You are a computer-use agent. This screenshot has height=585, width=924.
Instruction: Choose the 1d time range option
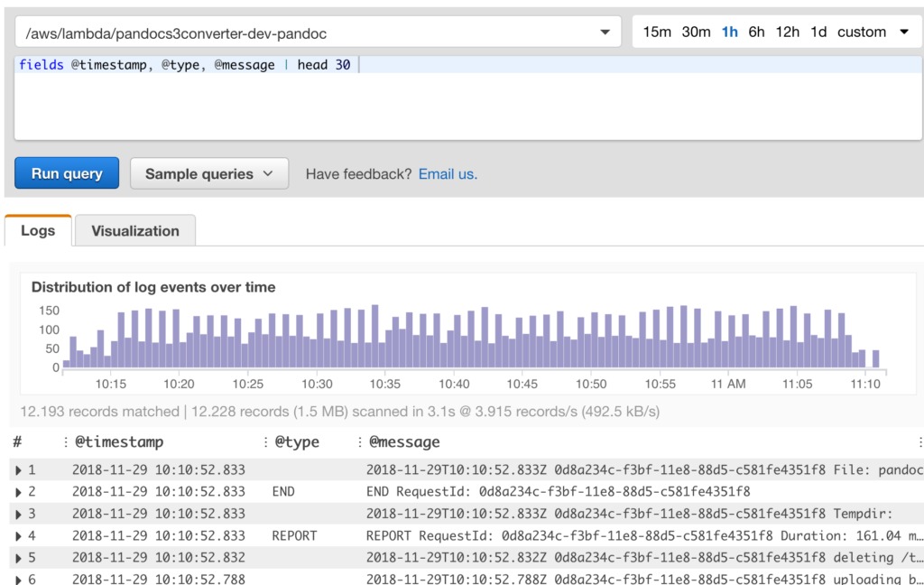point(818,32)
